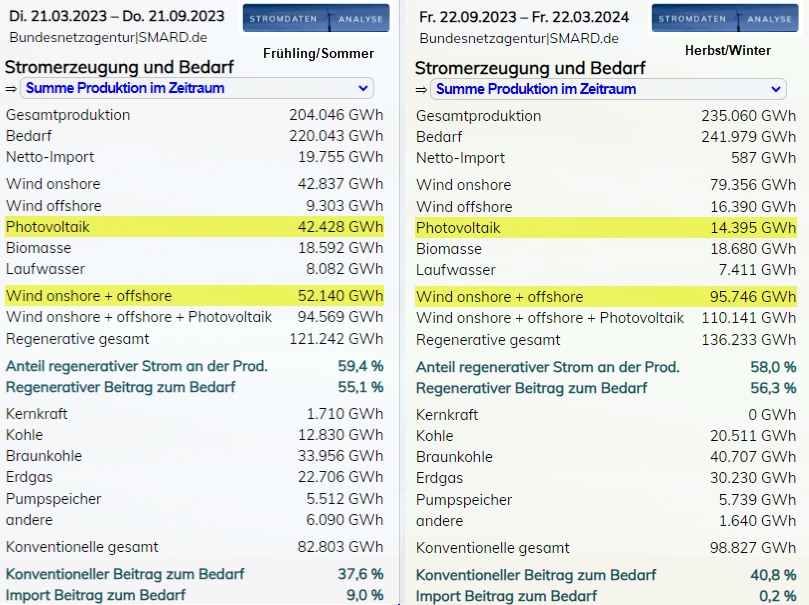Click the arrow symbol before the left dropdown
Viewport: 809px width, 605px height.
point(11,88)
